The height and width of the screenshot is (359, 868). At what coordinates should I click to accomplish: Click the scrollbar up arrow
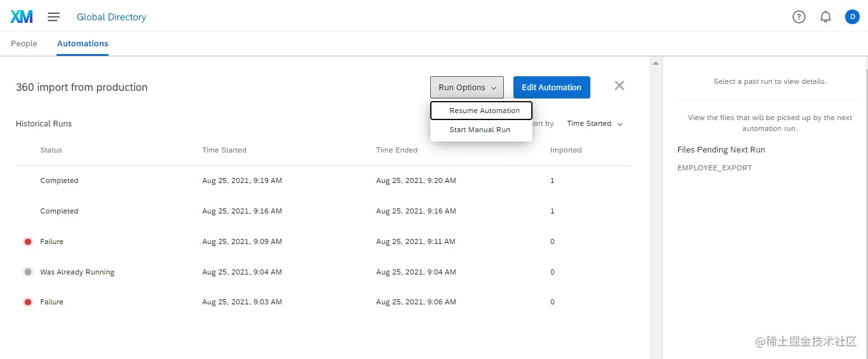point(656,63)
